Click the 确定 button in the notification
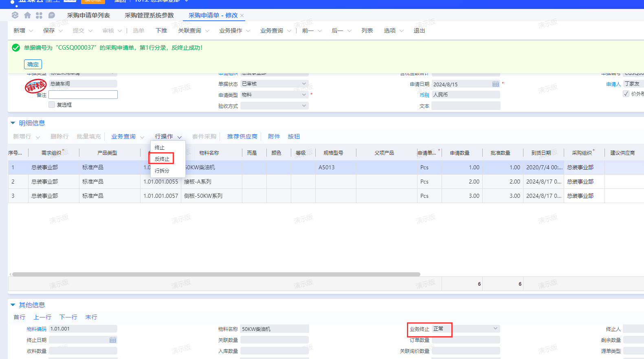Screen dimensions: 644x359 coord(33,64)
